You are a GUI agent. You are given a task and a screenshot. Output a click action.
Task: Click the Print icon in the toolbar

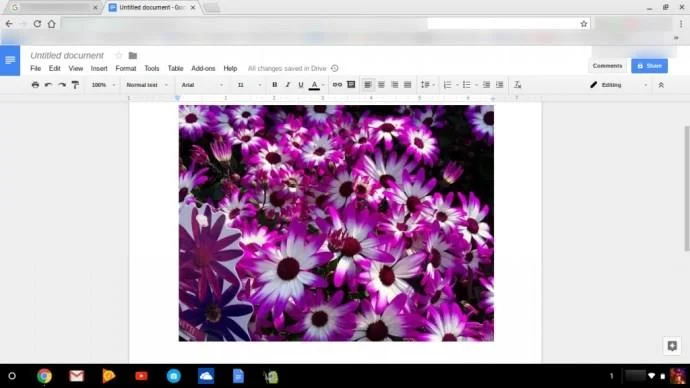pyautogui.click(x=35, y=85)
